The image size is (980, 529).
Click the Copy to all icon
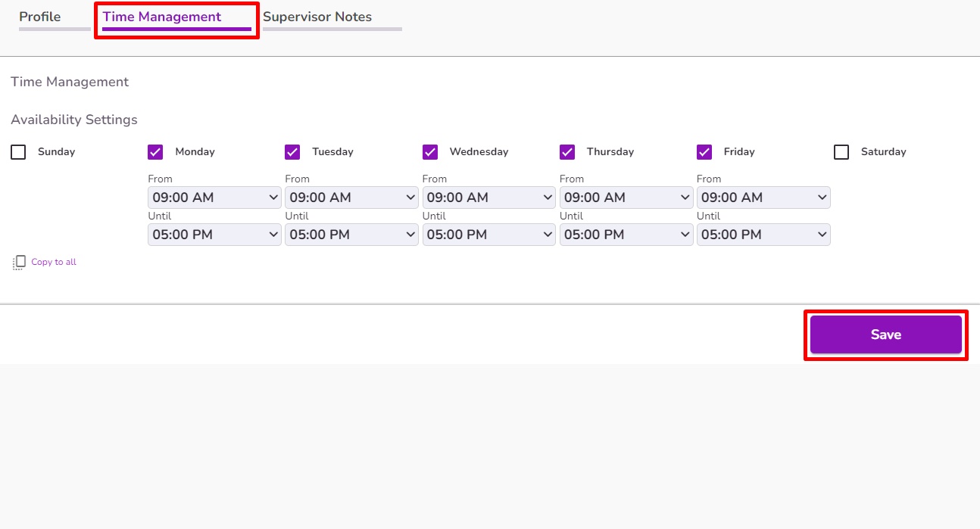point(18,262)
